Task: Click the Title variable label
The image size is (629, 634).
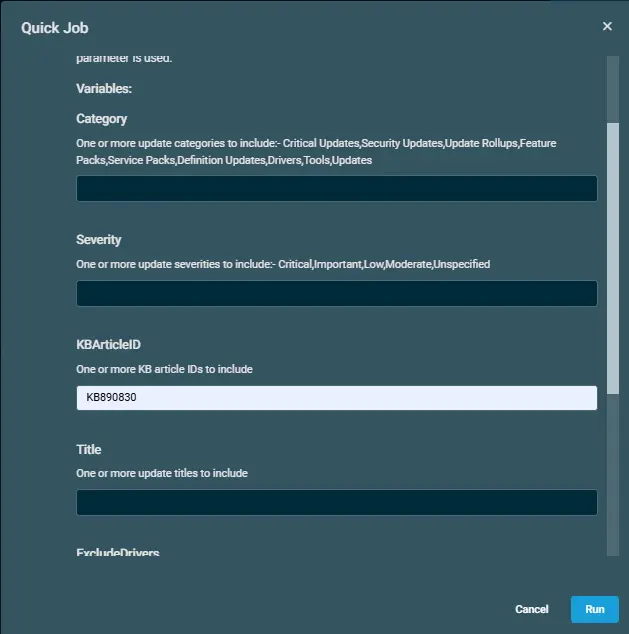Action: (89, 449)
